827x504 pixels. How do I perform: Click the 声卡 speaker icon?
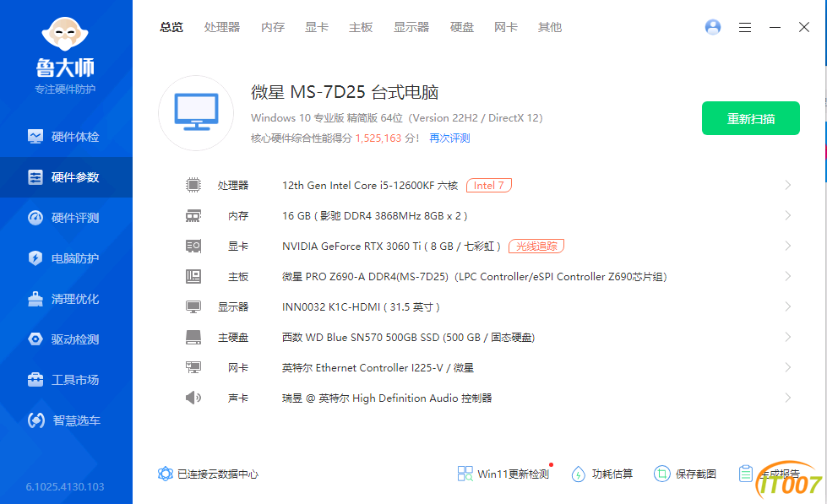coord(193,398)
